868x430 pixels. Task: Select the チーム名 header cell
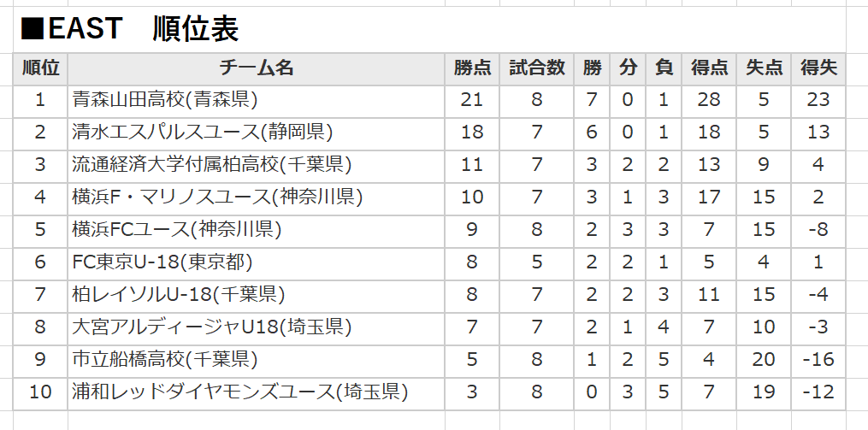(256, 68)
